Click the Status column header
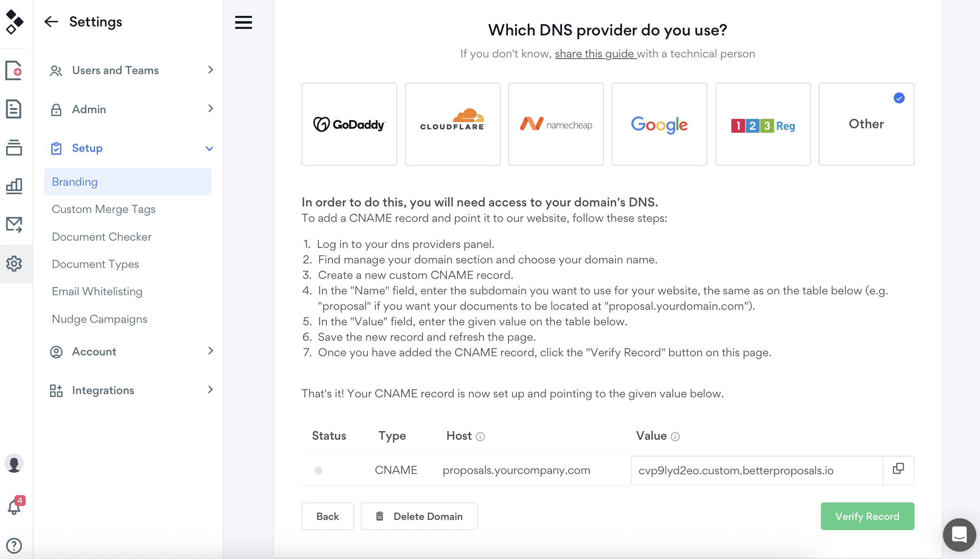Screen dimensions: 980x559 (329, 436)
